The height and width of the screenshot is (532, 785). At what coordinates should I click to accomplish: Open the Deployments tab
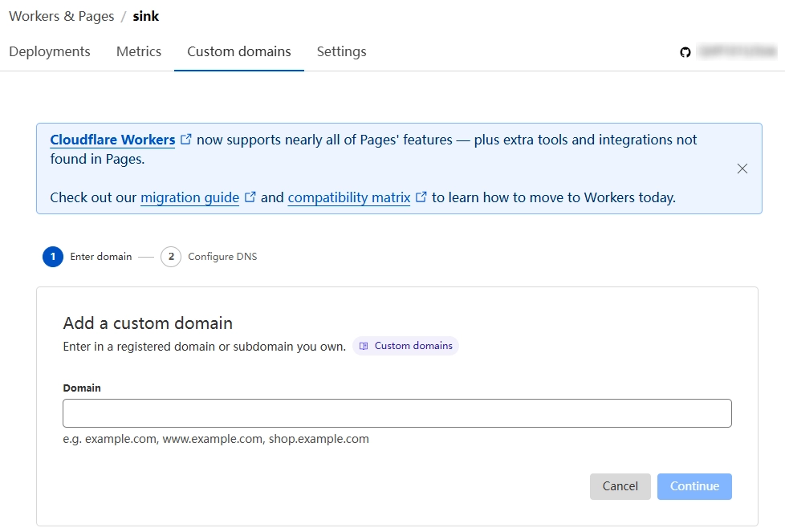pos(50,51)
